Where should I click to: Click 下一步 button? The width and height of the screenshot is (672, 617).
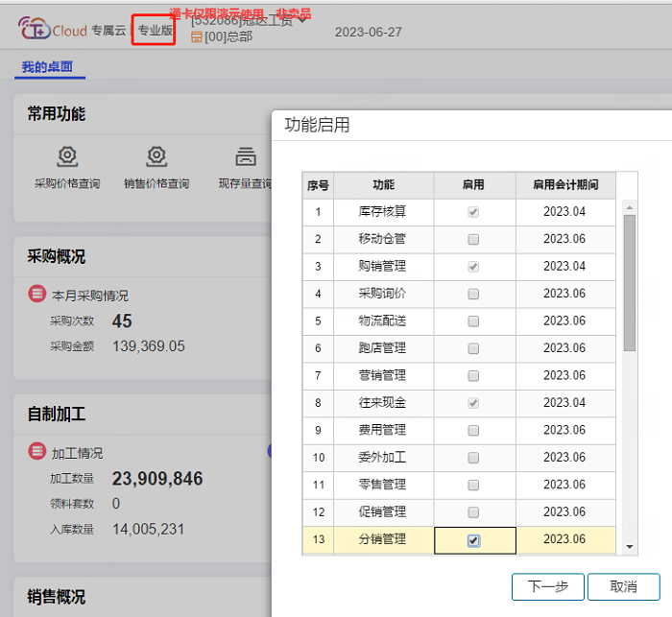point(548,586)
